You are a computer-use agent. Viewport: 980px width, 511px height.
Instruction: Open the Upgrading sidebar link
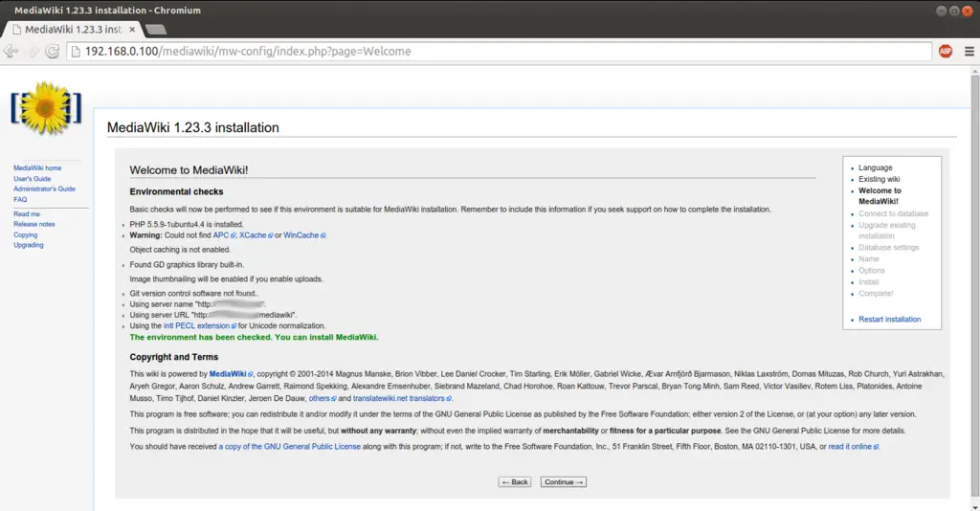[29, 245]
